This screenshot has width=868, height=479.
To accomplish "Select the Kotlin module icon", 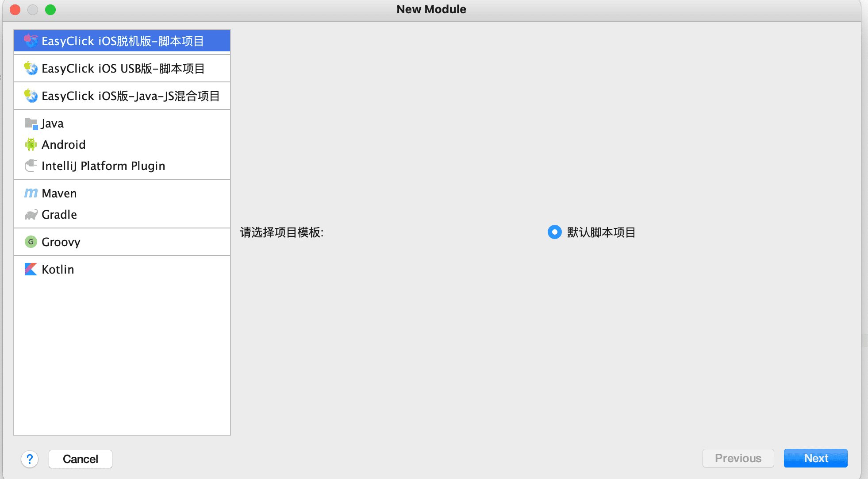I will [30, 269].
